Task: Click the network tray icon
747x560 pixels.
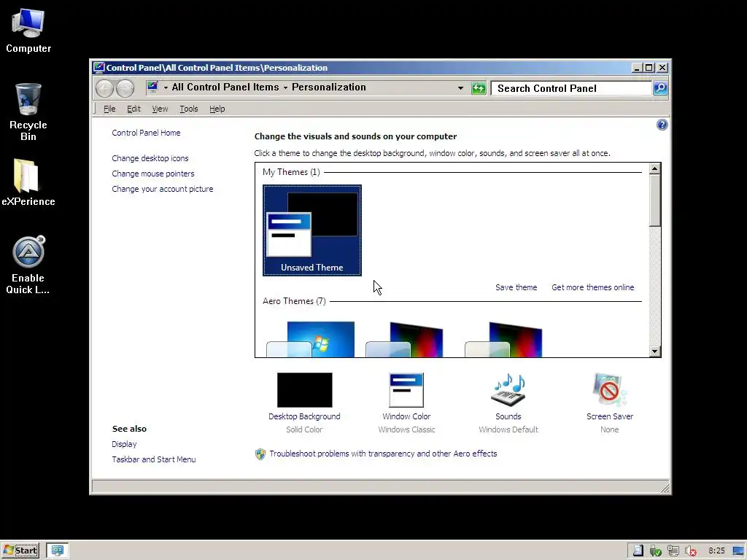Action: (673, 551)
